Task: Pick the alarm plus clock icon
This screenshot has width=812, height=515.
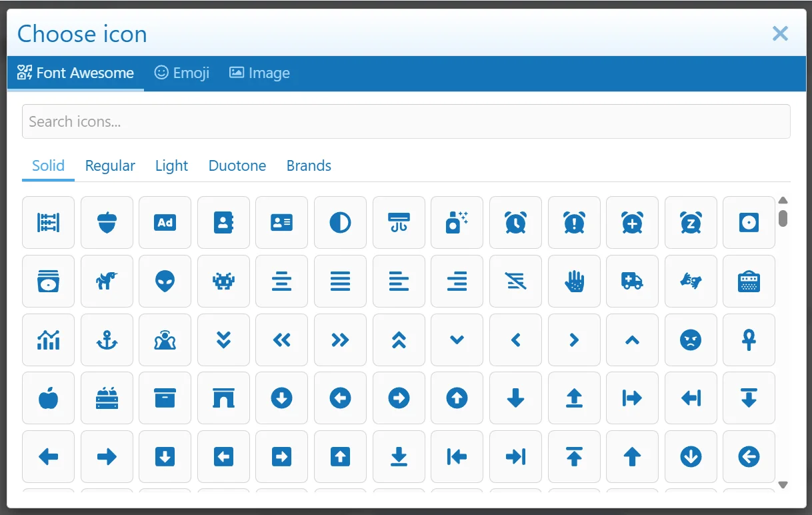Action: (632, 222)
